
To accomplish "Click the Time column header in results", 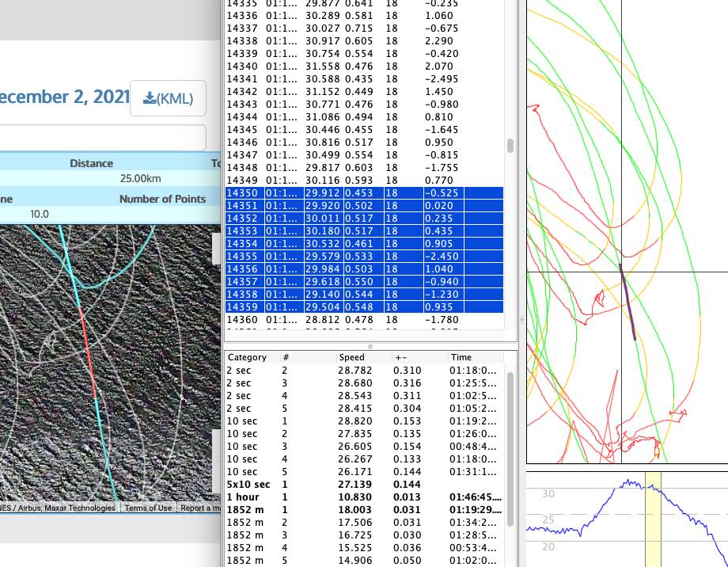I will coord(461,357).
